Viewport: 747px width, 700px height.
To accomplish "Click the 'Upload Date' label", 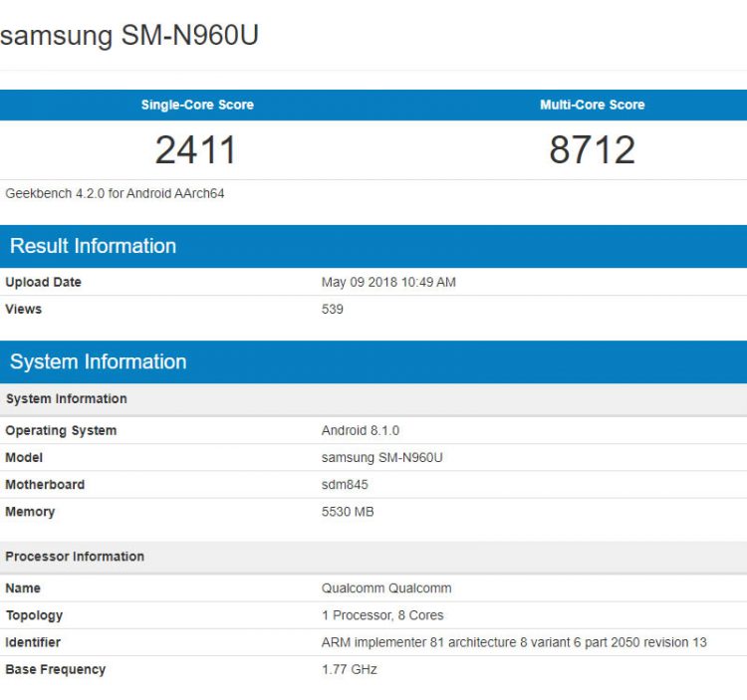I will (44, 282).
